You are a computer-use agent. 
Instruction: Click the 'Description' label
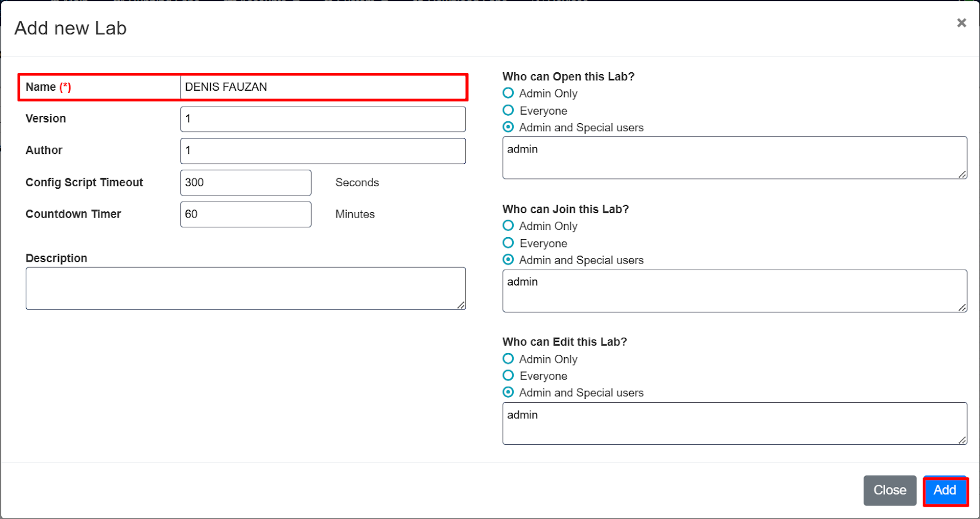click(x=56, y=258)
